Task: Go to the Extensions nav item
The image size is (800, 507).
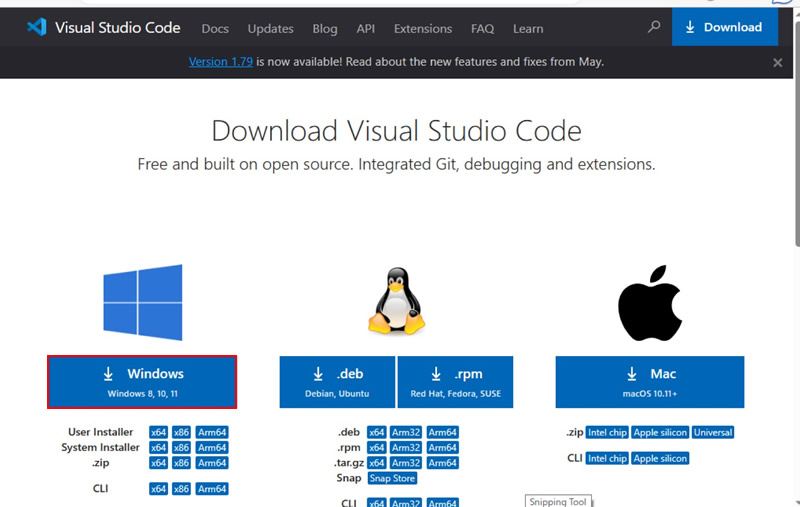Action: 422,28
